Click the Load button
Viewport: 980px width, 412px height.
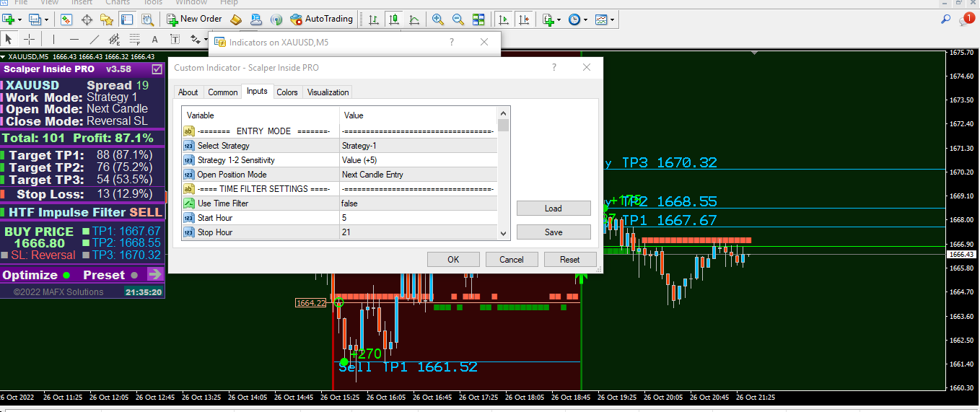point(554,209)
